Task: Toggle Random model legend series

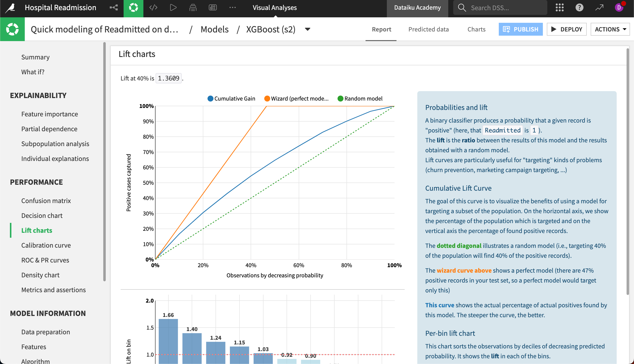Action: 360,99
